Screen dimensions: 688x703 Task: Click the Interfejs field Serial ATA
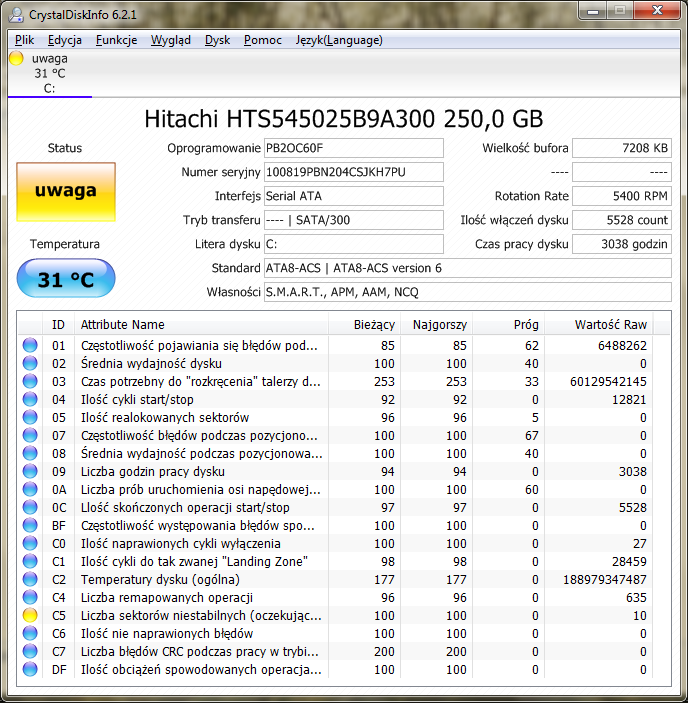(354, 196)
